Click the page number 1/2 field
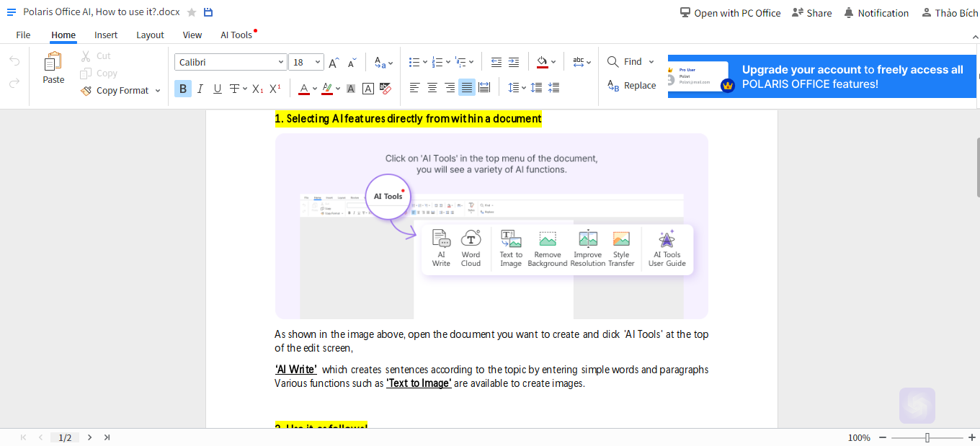The width and height of the screenshot is (980, 446). point(65,437)
